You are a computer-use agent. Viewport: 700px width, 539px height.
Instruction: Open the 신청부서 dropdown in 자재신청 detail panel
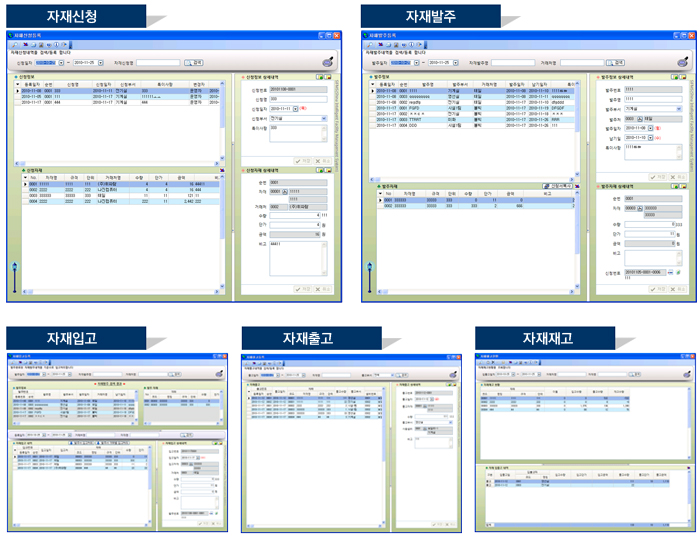coord(324,118)
